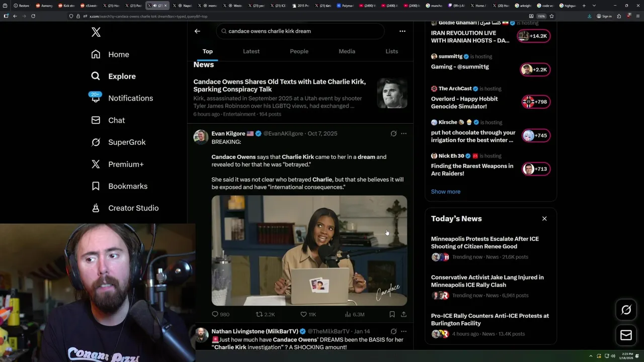Click the back arrow beside search box
Viewport: 644px width, 362px height.
tap(197, 31)
